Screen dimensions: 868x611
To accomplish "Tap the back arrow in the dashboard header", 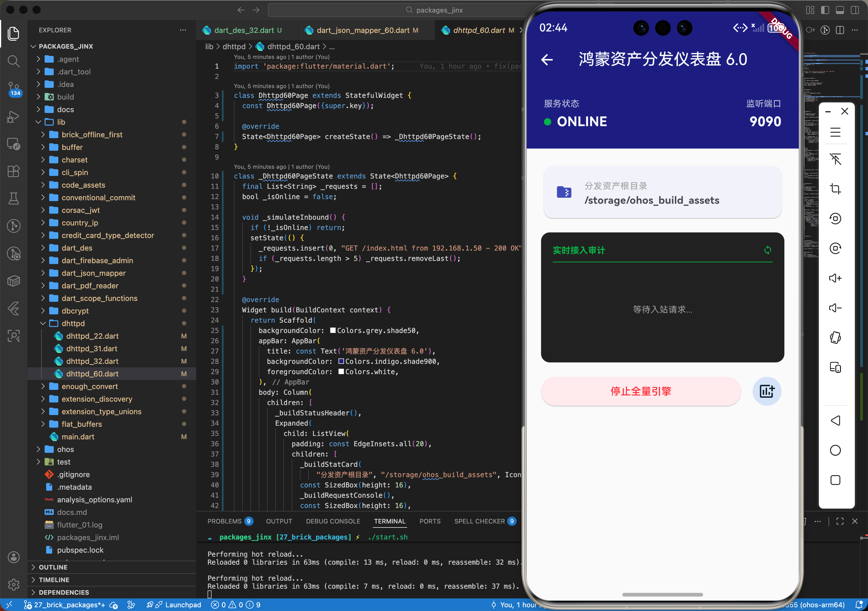I will (547, 60).
